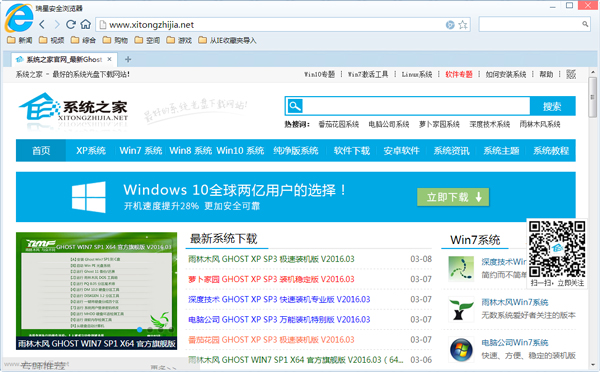
Task: Click the vertical scrollbar thumb
Action: pos(592,97)
